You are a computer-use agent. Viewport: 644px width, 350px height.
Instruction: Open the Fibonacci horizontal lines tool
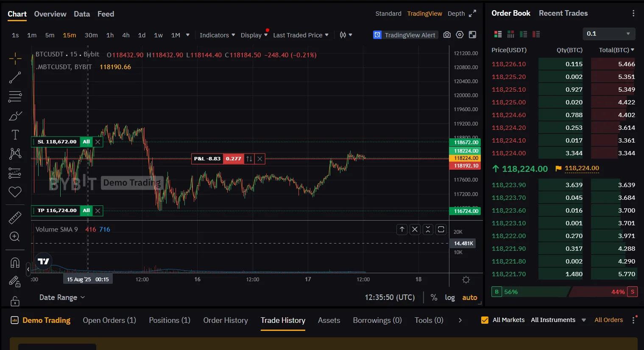15,97
